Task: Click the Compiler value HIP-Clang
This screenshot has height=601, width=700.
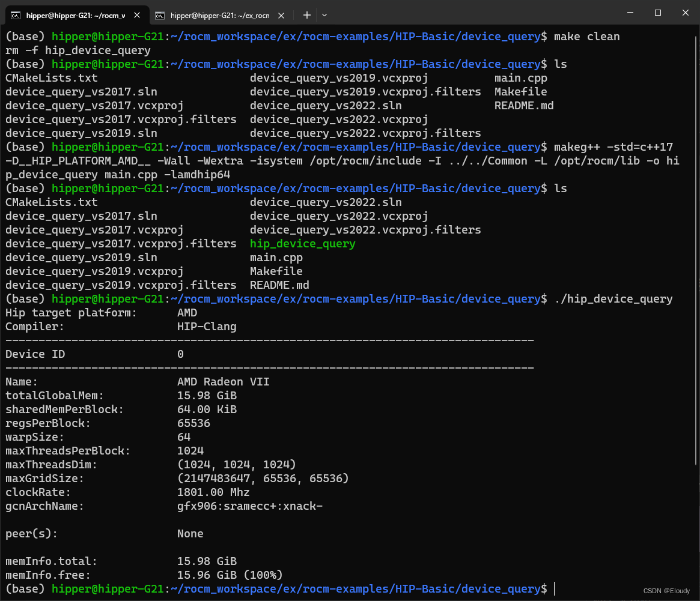Action: 207,327
